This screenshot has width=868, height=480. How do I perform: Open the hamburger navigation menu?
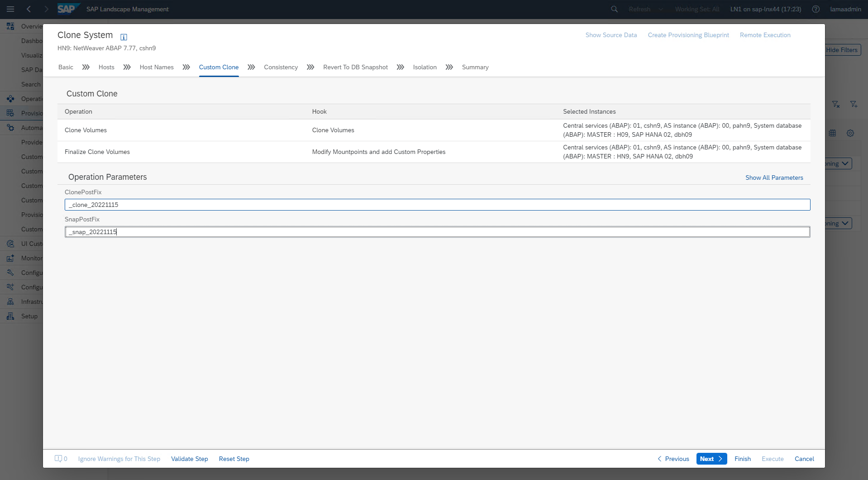pyautogui.click(x=10, y=9)
